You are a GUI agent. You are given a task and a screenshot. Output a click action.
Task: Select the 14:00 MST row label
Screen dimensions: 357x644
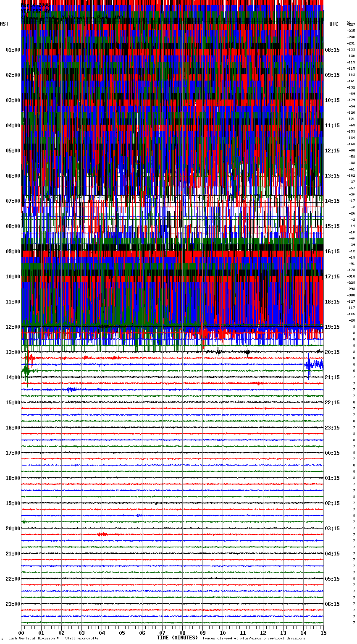(13, 377)
